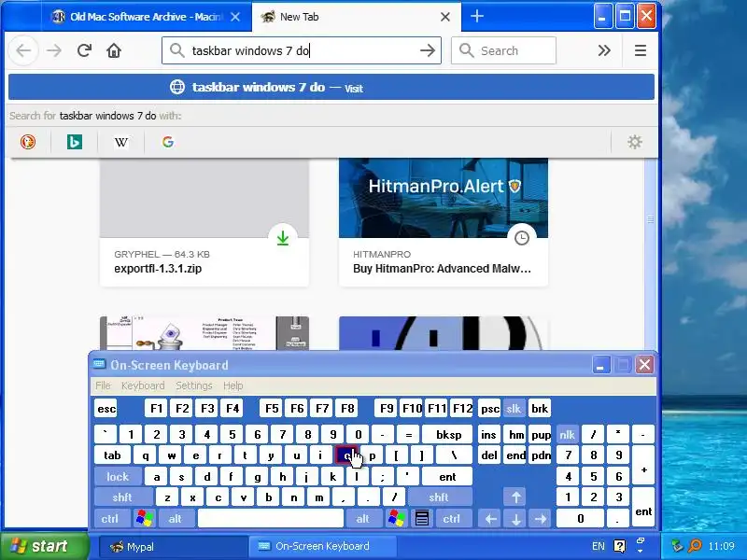Open Buy HitmanPro card
The image size is (747, 560).
(x=444, y=222)
